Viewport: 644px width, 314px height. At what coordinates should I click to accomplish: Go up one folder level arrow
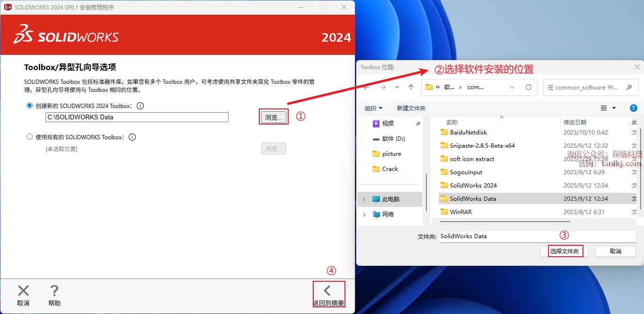tap(411, 87)
